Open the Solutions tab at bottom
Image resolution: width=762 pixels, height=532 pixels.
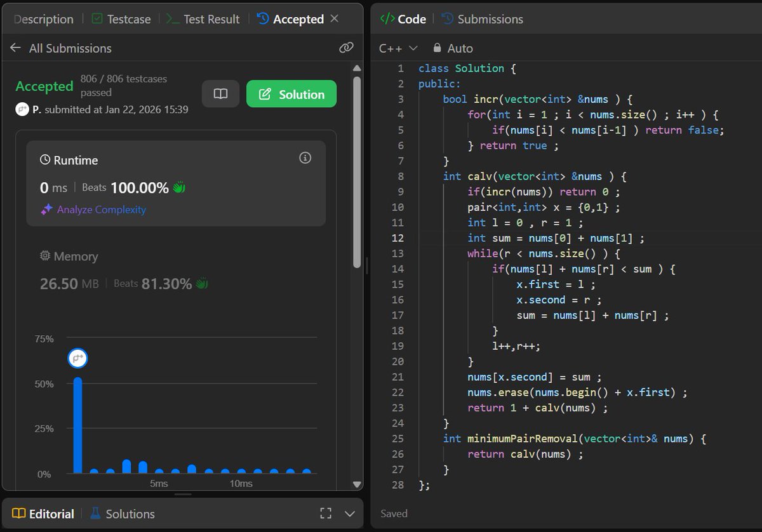click(x=122, y=514)
